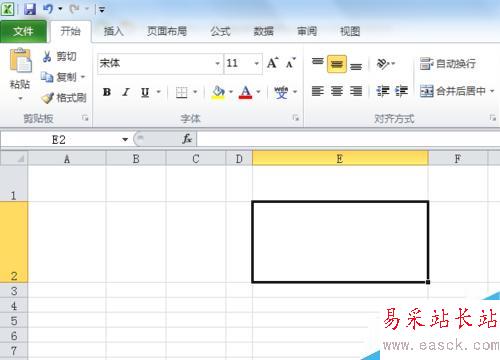
Task: Decrease indent icon
Action: click(x=383, y=91)
